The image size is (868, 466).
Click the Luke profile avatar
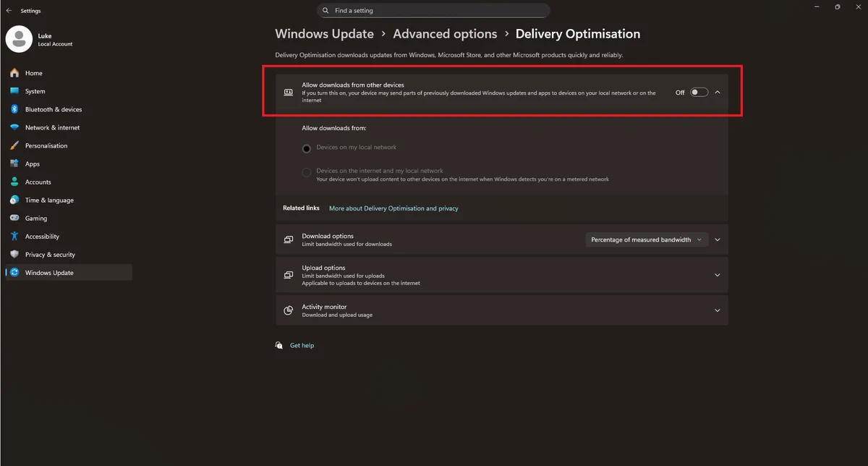point(19,39)
